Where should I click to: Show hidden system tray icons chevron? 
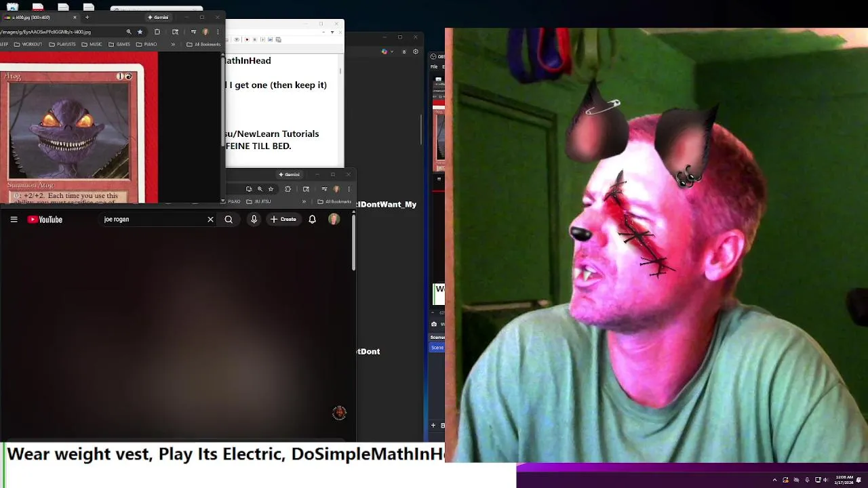pyautogui.click(x=774, y=480)
